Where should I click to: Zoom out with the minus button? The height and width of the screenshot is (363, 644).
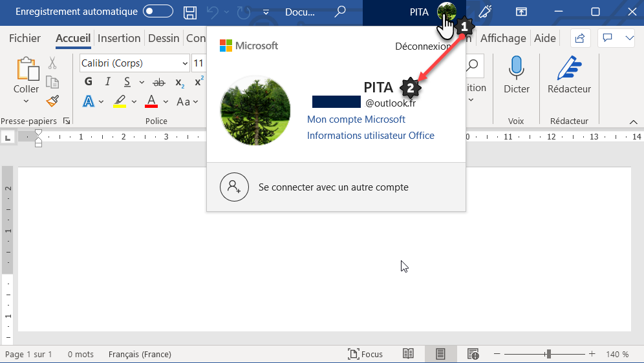pyautogui.click(x=497, y=353)
